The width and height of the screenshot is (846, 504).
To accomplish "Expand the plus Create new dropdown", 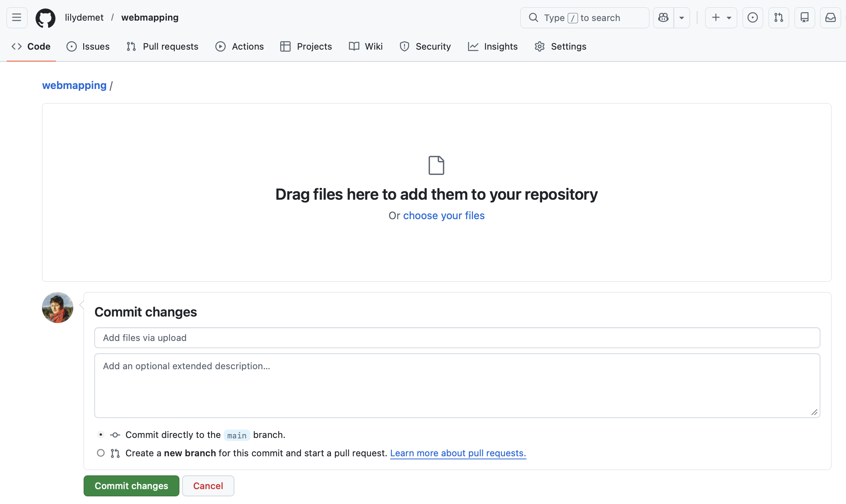I will (721, 18).
